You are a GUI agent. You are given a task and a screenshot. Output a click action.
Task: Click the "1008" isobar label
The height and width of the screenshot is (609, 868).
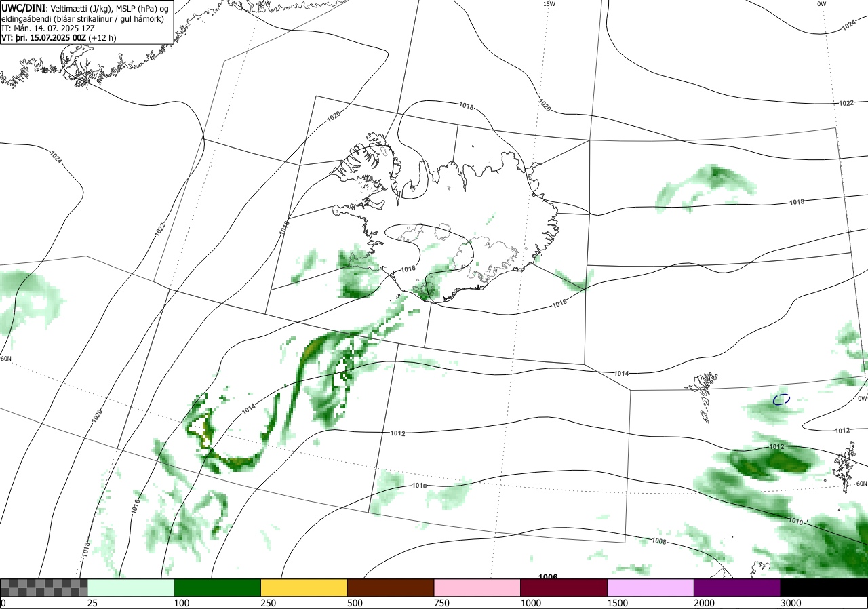[x=658, y=541]
